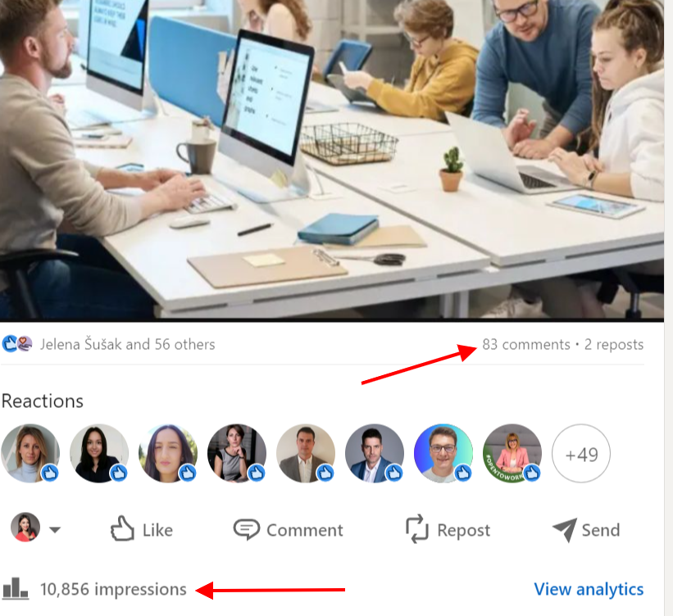
Task: Click the reaction emoji icons beside Jelena Šušak
Action: [x=17, y=343]
